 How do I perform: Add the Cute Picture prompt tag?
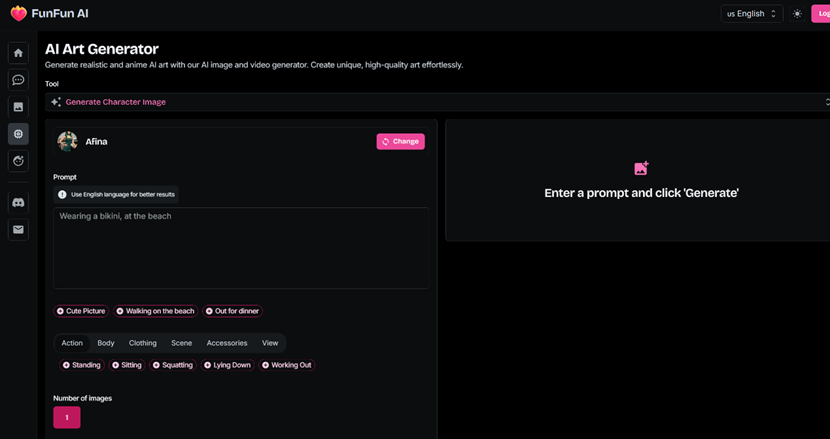[81, 311]
